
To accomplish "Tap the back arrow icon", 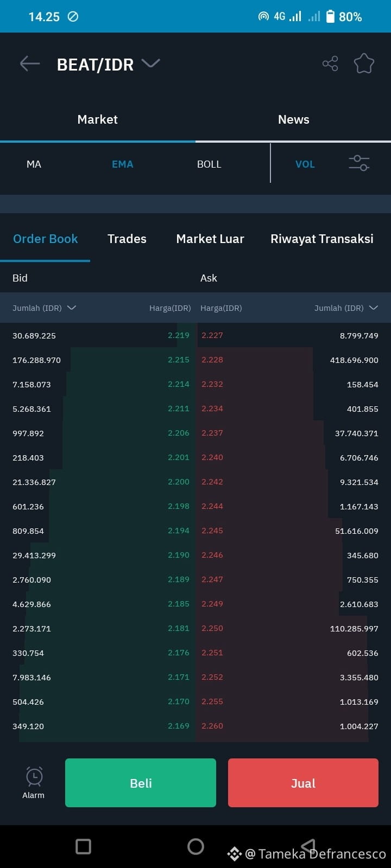I will point(30,63).
